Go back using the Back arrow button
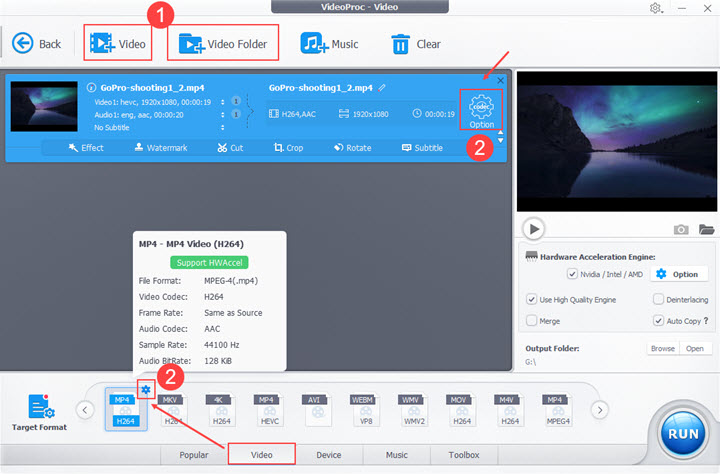 [x=36, y=44]
